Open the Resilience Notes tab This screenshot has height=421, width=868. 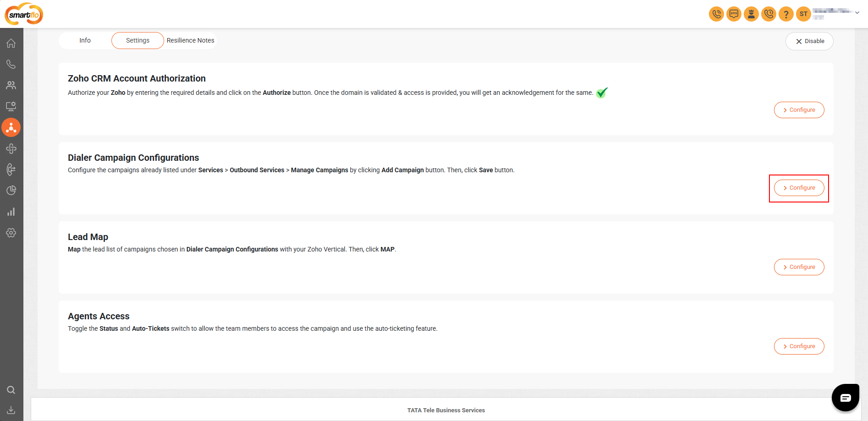[190, 40]
